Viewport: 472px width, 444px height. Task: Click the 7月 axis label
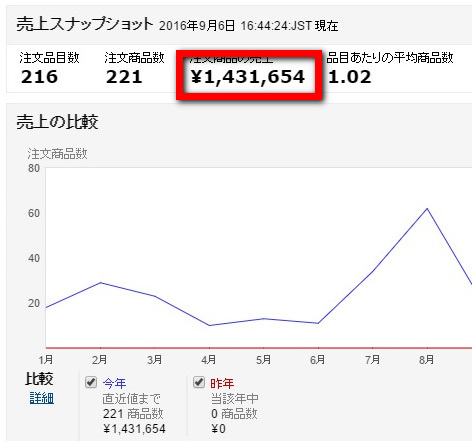click(372, 360)
